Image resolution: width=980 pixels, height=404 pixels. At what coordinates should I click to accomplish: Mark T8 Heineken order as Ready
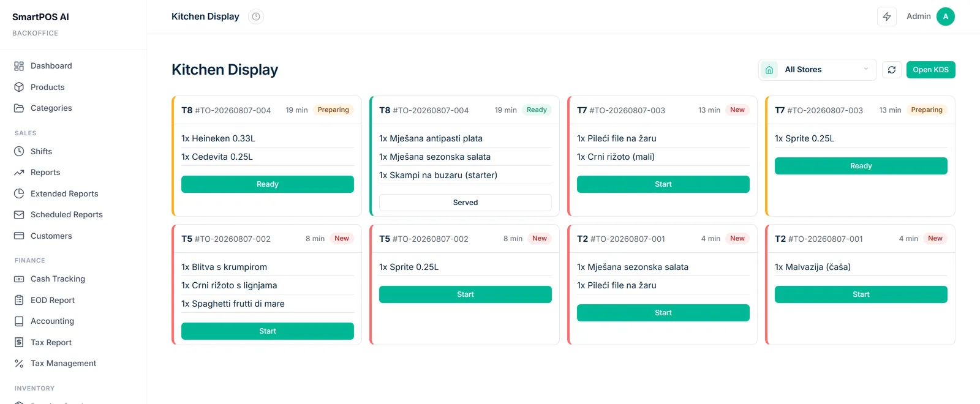[268, 184]
